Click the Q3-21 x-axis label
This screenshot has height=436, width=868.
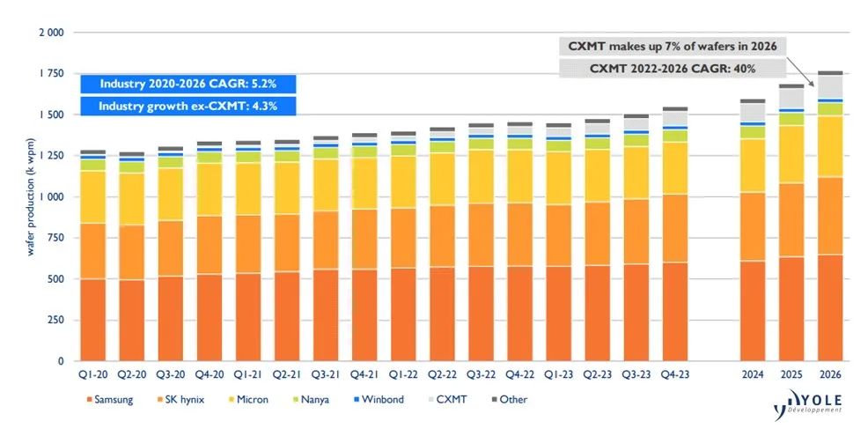326,374
